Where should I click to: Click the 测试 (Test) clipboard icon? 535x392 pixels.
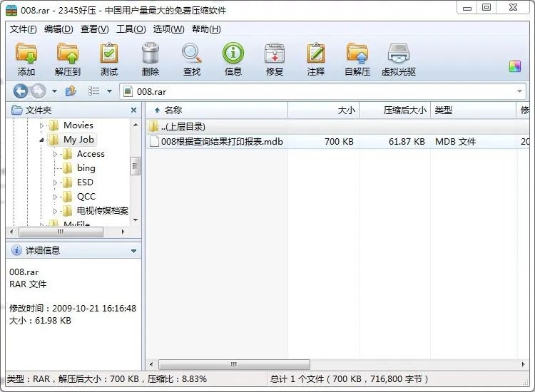109,53
